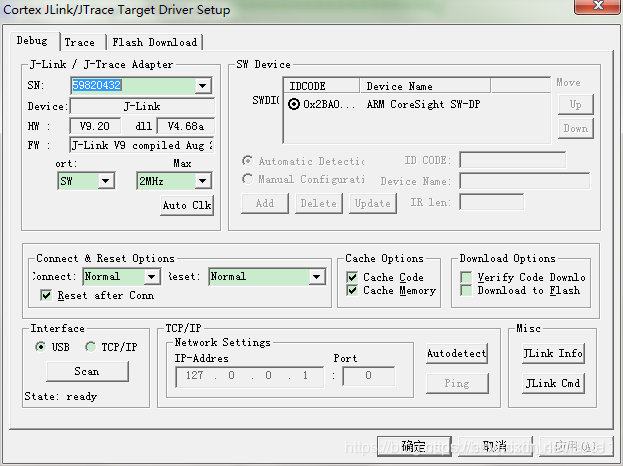Enable Download to Flash checkbox

(466, 290)
